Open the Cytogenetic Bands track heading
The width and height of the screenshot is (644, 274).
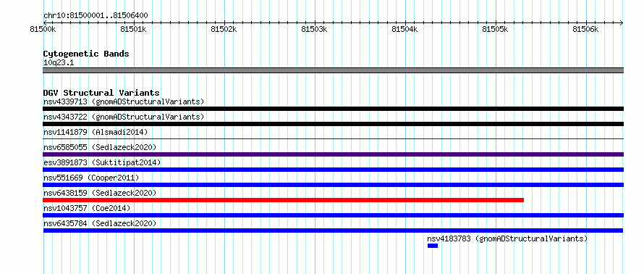86,54
